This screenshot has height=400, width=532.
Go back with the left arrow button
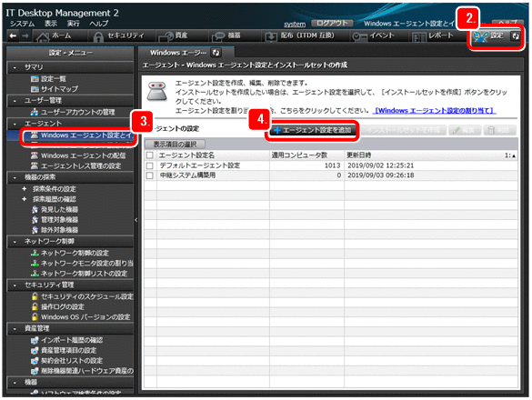pos(13,35)
